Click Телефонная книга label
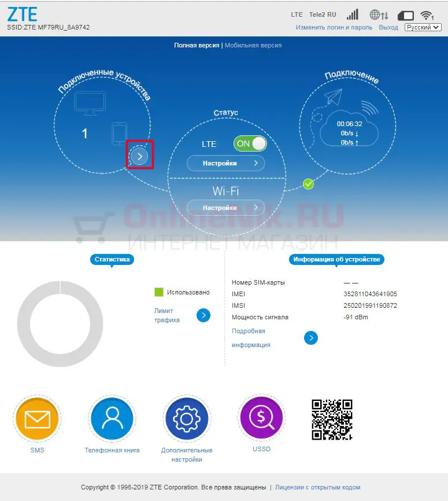 click(112, 450)
